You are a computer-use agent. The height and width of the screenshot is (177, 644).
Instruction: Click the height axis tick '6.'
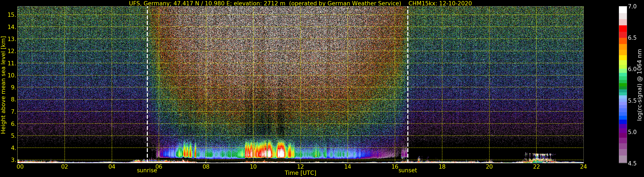point(13,124)
